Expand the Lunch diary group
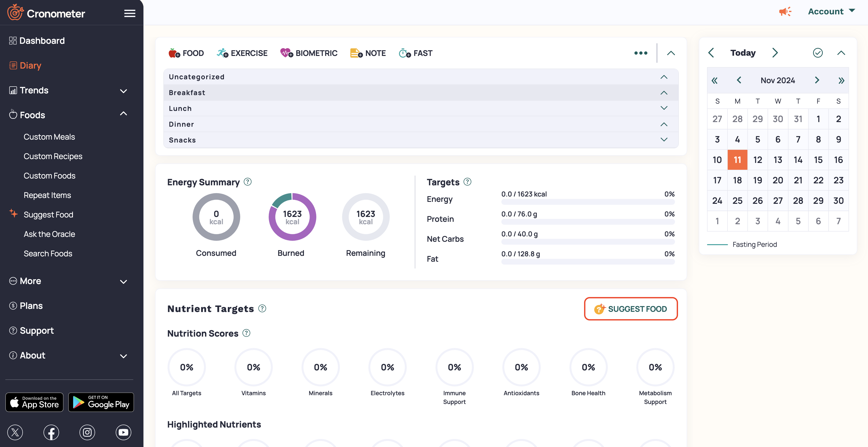Image resolution: width=868 pixels, height=447 pixels. pos(664,108)
